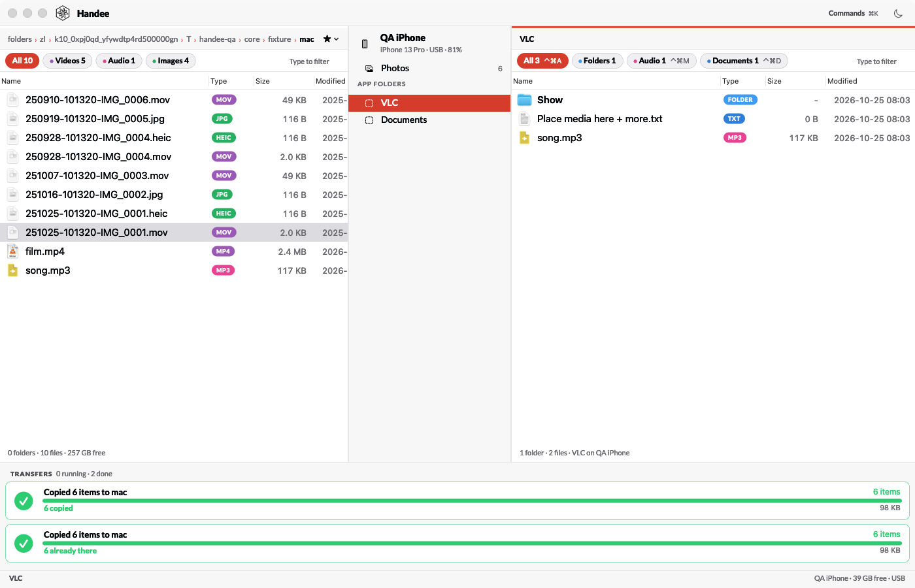Click 0 folders 10 files 257 GB free
Viewport: 915px width, 588px height.
tap(56, 453)
